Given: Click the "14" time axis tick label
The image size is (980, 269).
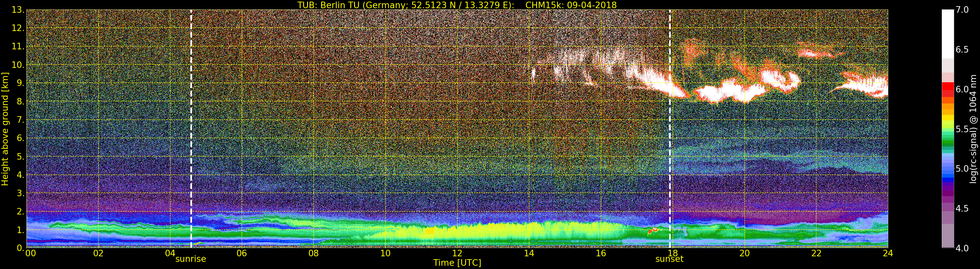Looking at the screenshot, I should point(529,253).
